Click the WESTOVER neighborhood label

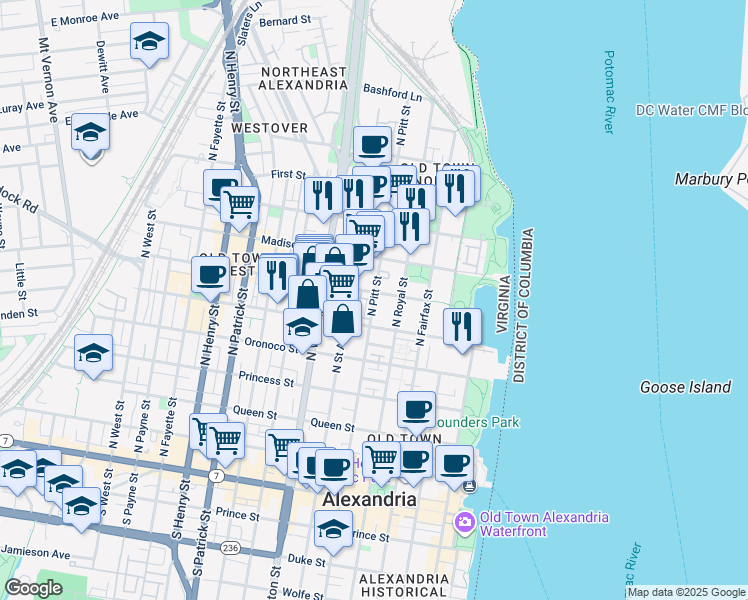(x=270, y=128)
